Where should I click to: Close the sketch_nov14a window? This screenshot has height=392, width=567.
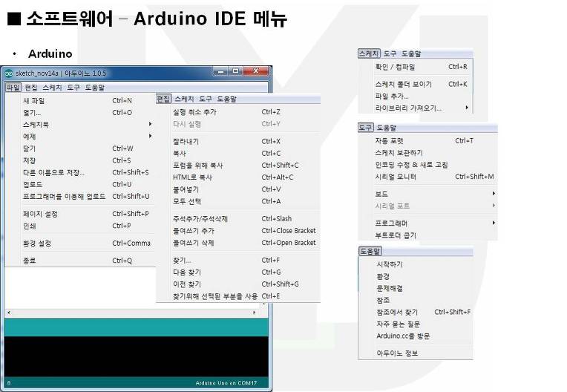click(256, 71)
